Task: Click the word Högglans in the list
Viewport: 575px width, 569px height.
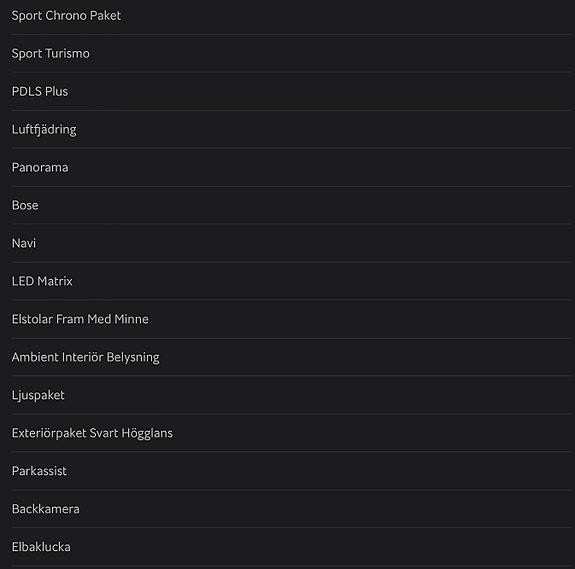Action: click(147, 434)
